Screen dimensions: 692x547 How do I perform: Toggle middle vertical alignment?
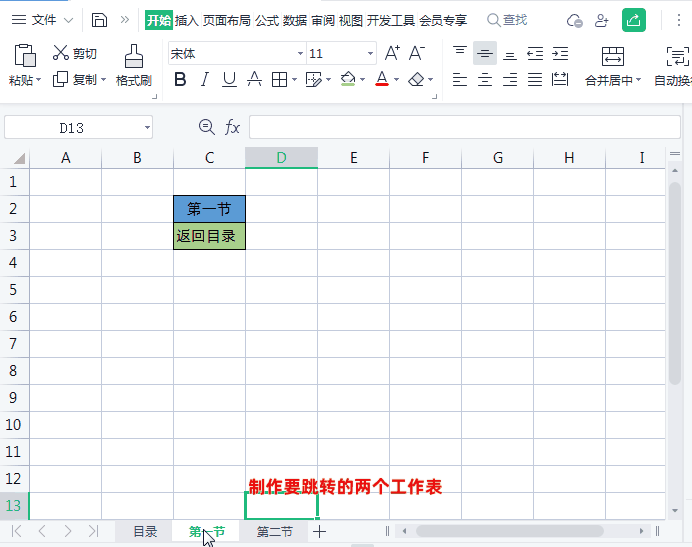pyautogui.click(x=485, y=53)
